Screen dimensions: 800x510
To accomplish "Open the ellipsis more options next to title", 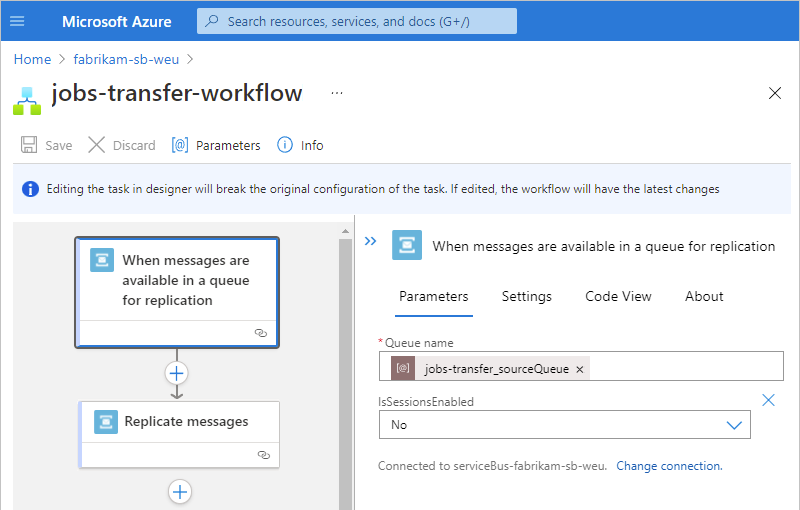I will click(x=337, y=93).
